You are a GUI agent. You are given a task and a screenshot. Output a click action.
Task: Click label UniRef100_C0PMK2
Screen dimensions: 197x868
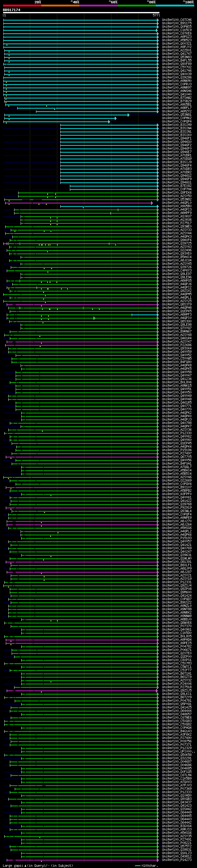(x=177, y=118)
